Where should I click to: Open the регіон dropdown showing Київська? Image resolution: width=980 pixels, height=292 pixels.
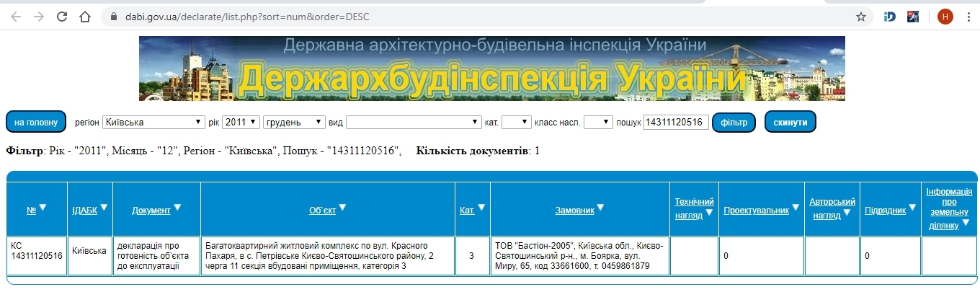(154, 123)
